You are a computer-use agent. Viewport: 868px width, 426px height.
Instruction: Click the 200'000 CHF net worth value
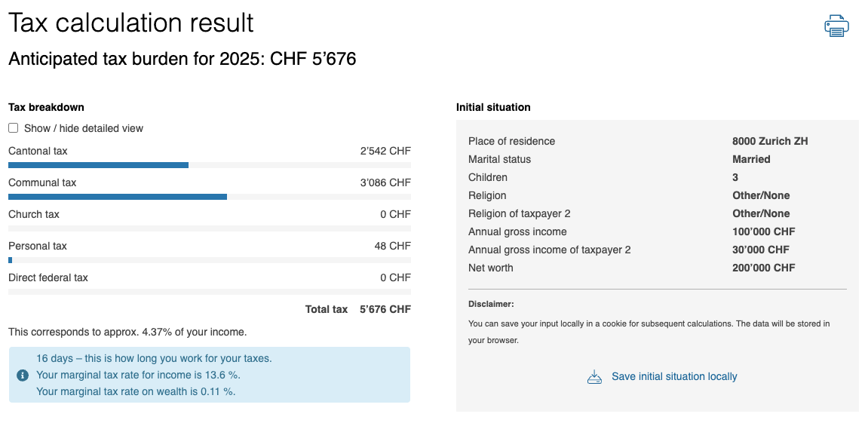[x=763, y=268]
